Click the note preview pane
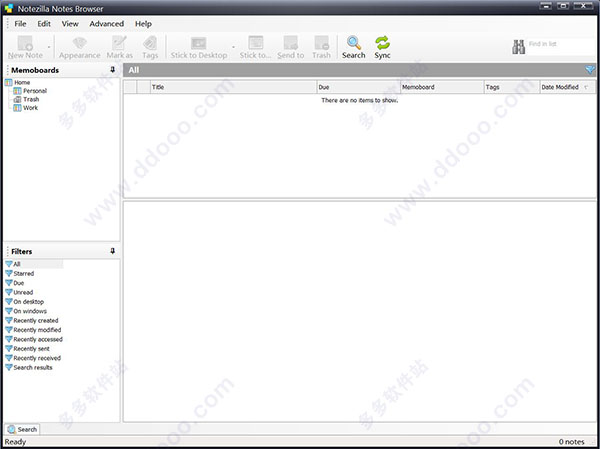The height and width of the screenshot is (449, 600). pyautogui.click(x=360, y=311)
